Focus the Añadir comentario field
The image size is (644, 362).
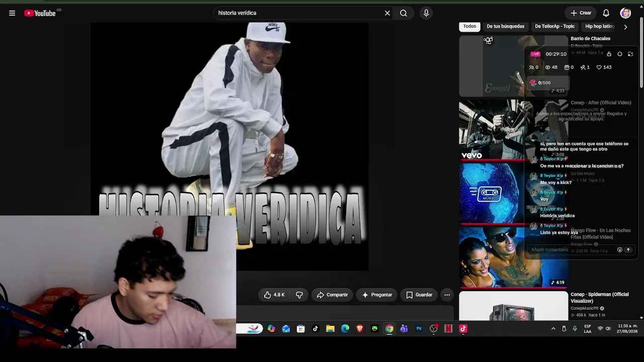[571, 250]
